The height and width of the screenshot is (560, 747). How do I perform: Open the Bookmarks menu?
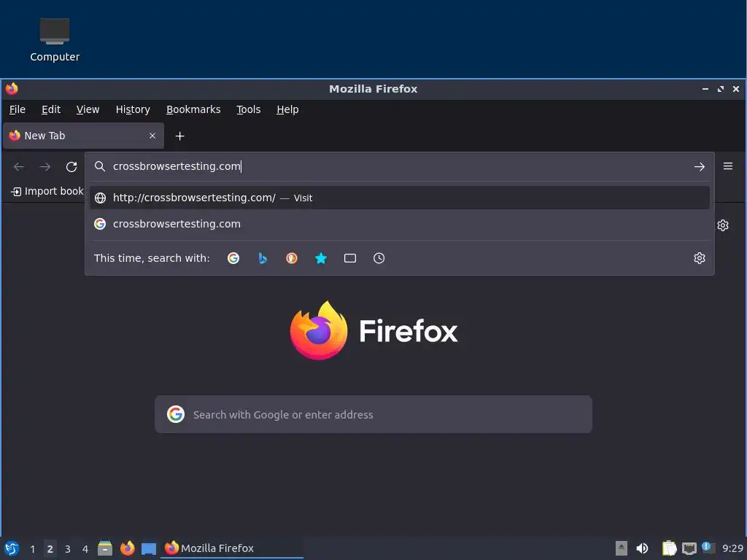pyautogui.click(x=193, y=109)
